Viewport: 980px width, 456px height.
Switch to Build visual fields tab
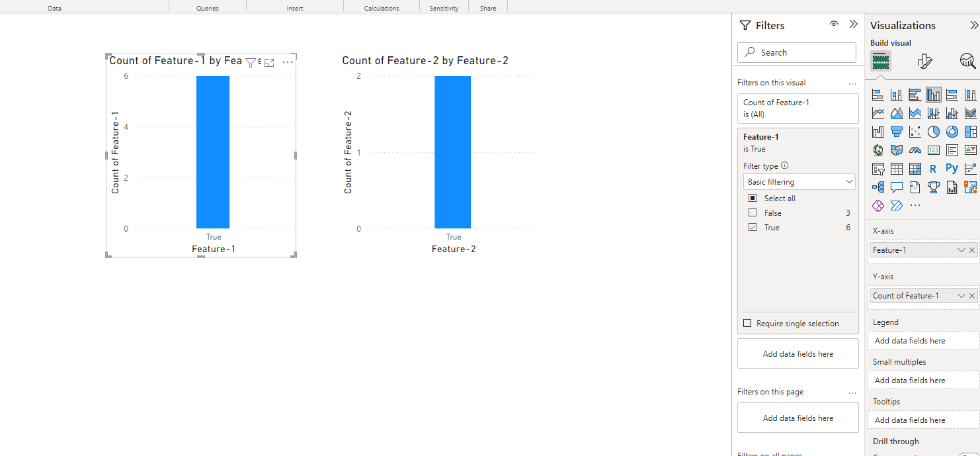point(881,62)
